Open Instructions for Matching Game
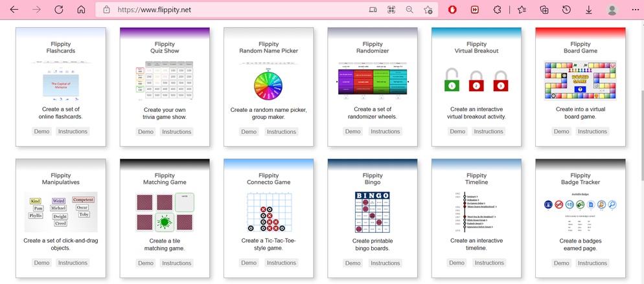 click(177, 263)
